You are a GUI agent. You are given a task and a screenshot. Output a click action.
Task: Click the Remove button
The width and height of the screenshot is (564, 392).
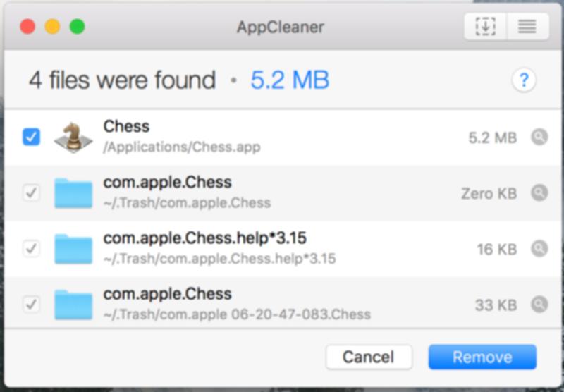[482, 357]
